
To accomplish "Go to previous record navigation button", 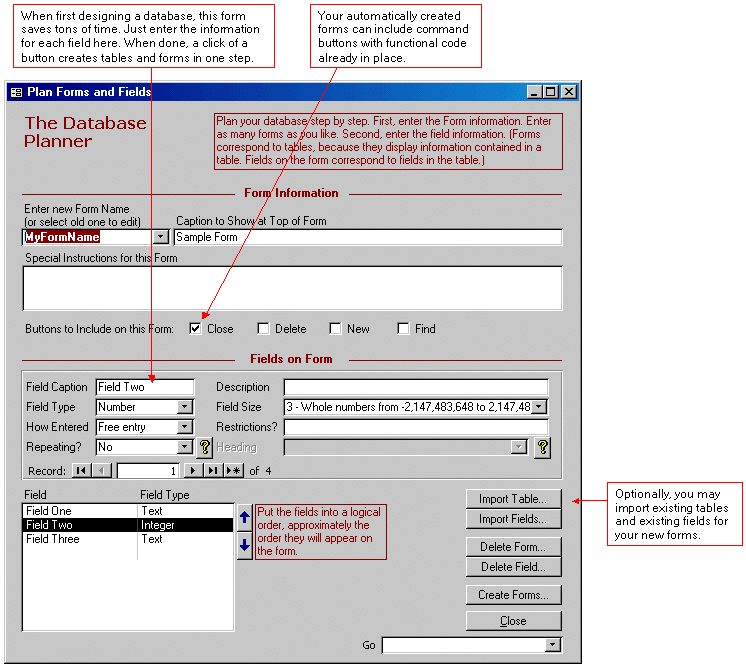I will pyautogui.click(x=101, y=470).
